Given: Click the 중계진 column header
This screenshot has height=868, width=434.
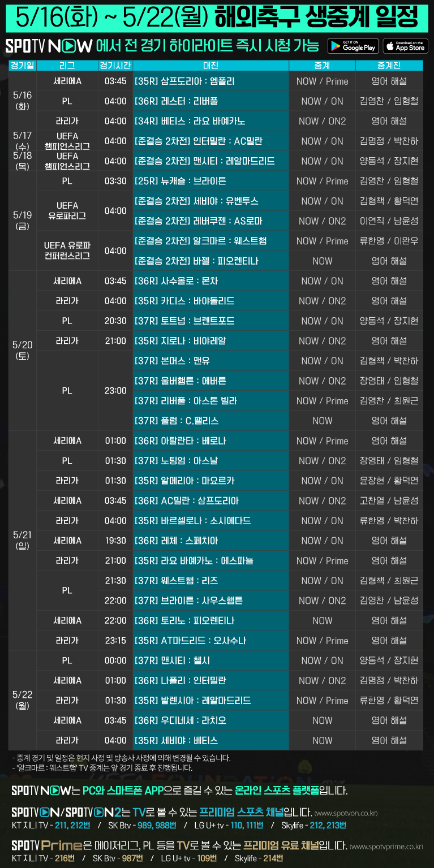Looking at the screenshot, I should [389, 66].
